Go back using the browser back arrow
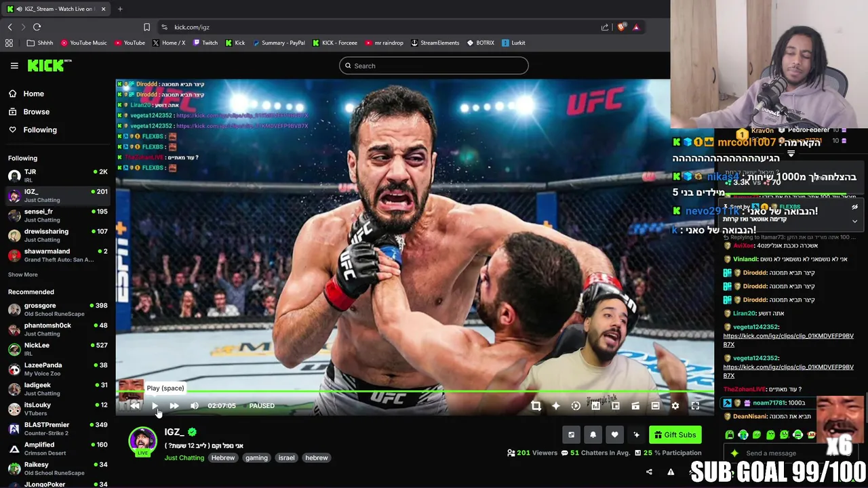This screenshot has height=488, width=868. pos(9,27)
